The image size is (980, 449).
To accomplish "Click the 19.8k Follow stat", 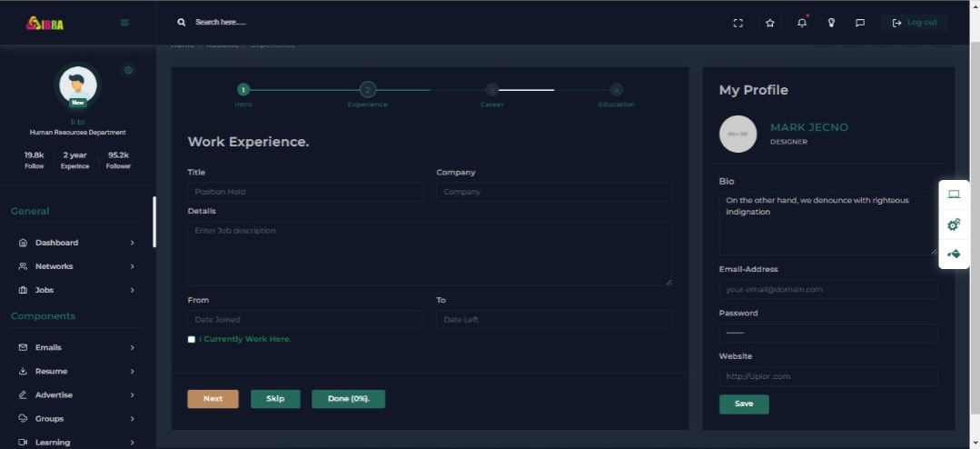I will click(35, 160).
